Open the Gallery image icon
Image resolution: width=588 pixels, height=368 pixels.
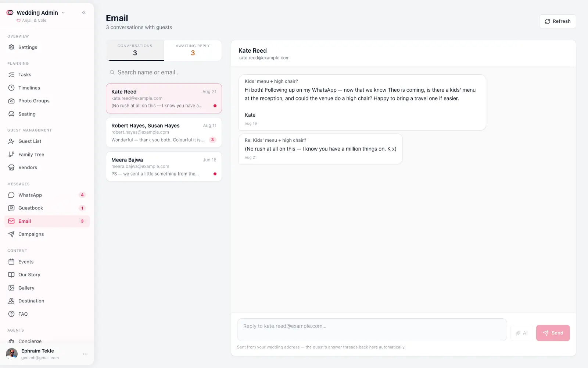tap(11, 288)
